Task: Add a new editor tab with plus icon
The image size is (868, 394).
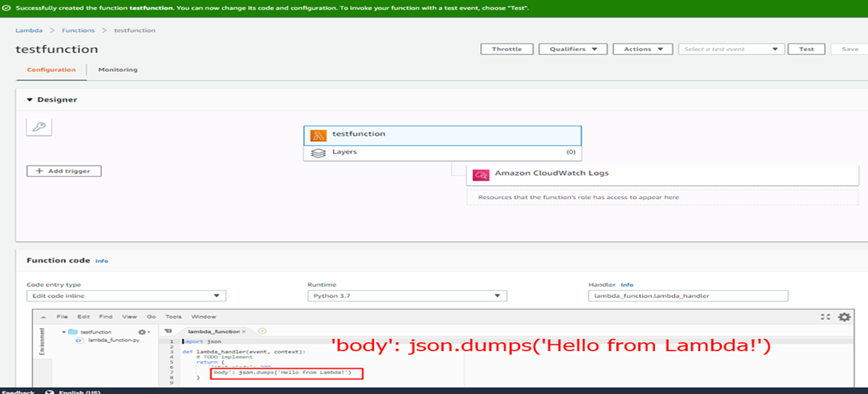Action: 262,331
